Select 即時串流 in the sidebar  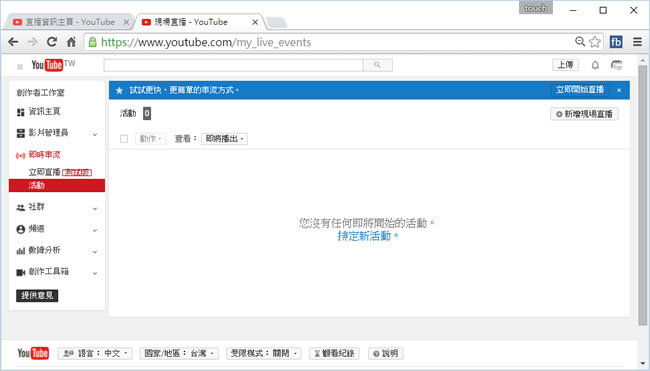tap(44, 155)
